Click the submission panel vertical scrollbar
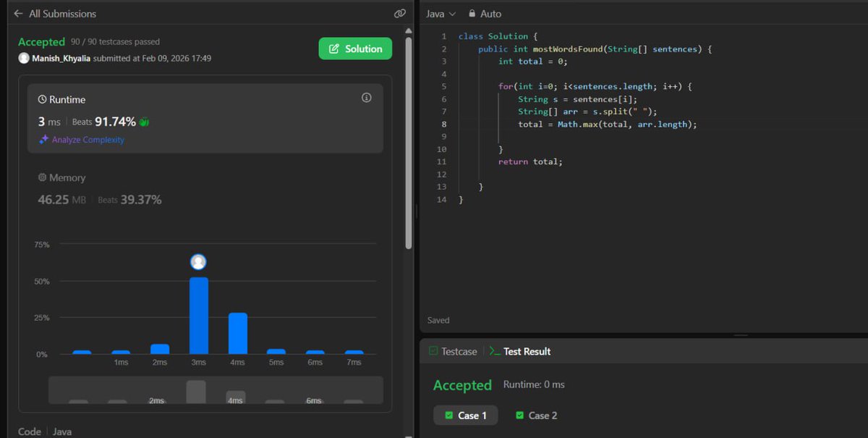 (x=409, y=143)
